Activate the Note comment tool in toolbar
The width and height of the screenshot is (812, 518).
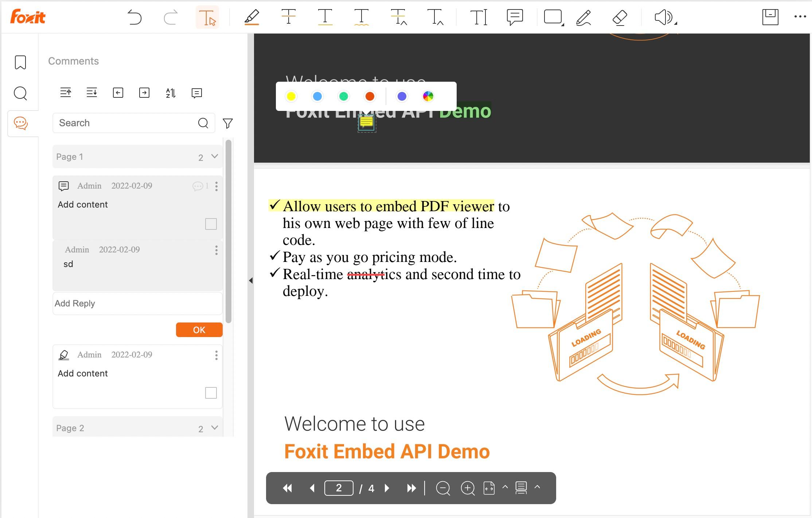point(515,17)
